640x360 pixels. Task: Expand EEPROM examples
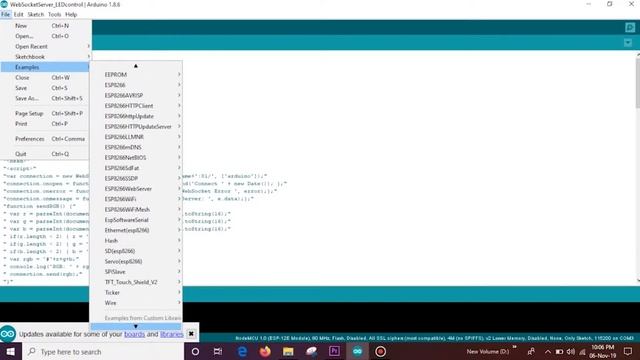point(136,75)
